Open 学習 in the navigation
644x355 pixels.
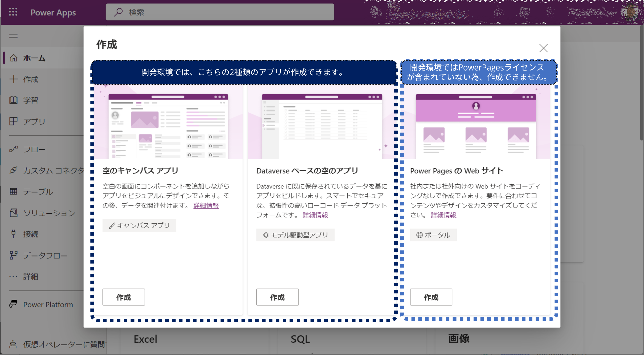(x=31, y=100)
